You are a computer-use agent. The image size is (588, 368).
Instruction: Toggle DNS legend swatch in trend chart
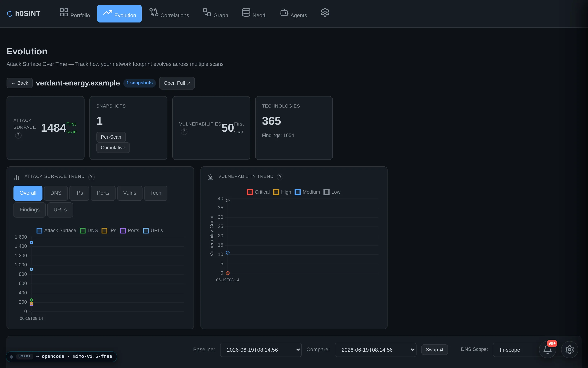coord(83,230)
